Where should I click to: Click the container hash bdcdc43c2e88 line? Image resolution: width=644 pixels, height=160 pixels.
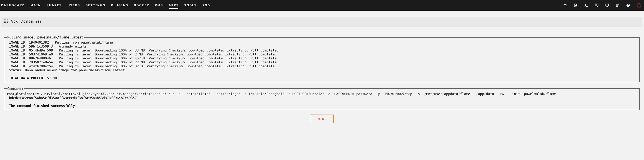click(73, 98)
